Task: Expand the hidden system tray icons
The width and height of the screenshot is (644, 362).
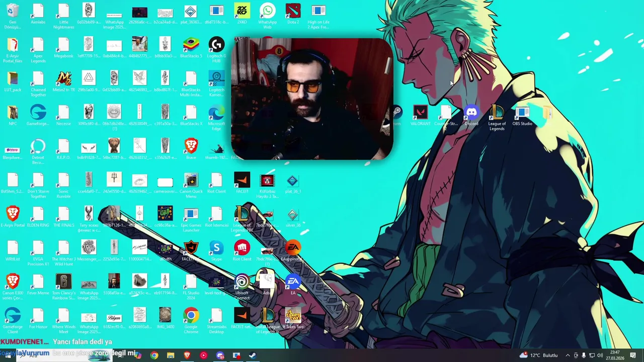Action: [568, 355]
